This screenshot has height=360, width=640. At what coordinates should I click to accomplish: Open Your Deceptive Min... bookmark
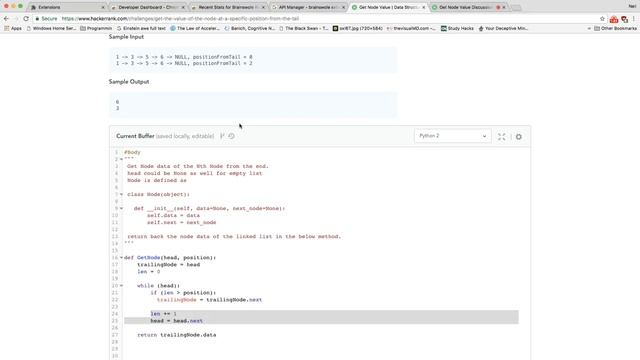(x=503, y=29)
